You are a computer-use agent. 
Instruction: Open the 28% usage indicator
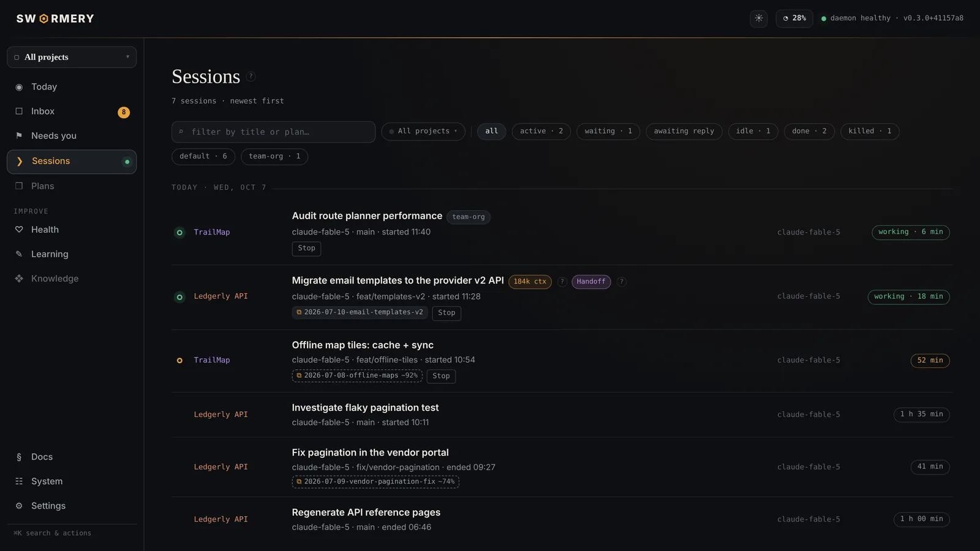pos(794,18)
